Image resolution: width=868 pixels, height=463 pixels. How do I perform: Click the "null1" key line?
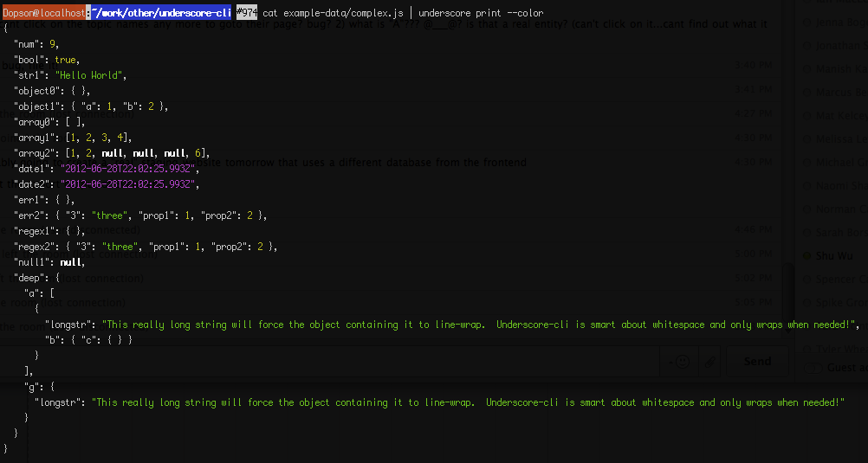(x=49, y=262)
